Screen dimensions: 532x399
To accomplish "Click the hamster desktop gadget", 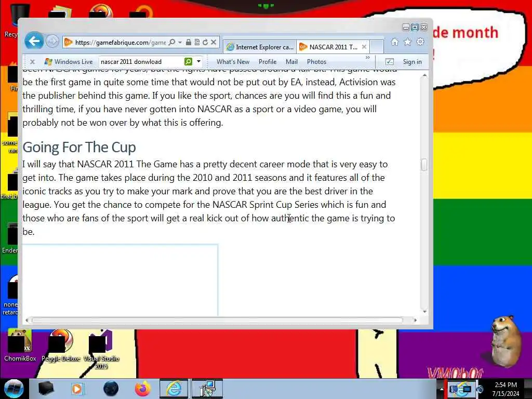I will [506, 341].
